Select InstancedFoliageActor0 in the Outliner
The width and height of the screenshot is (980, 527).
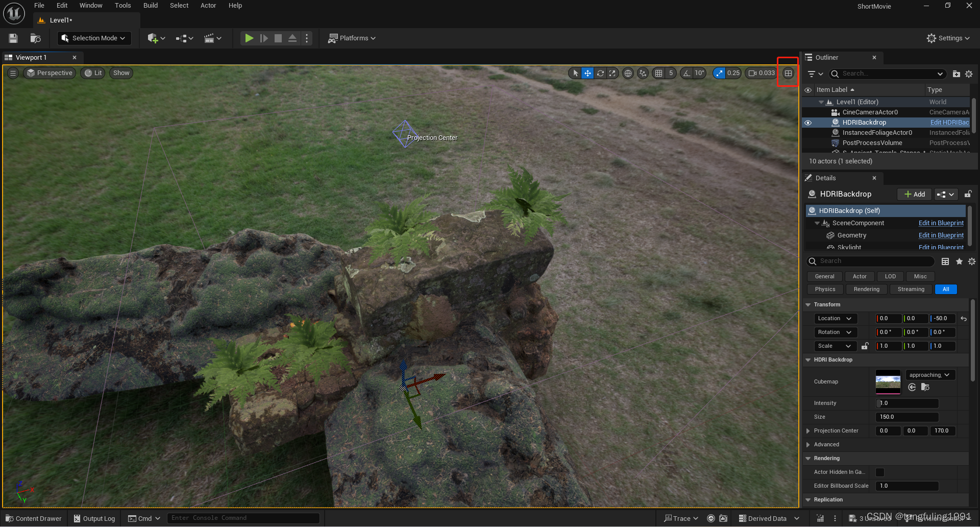tap(877, 133)
